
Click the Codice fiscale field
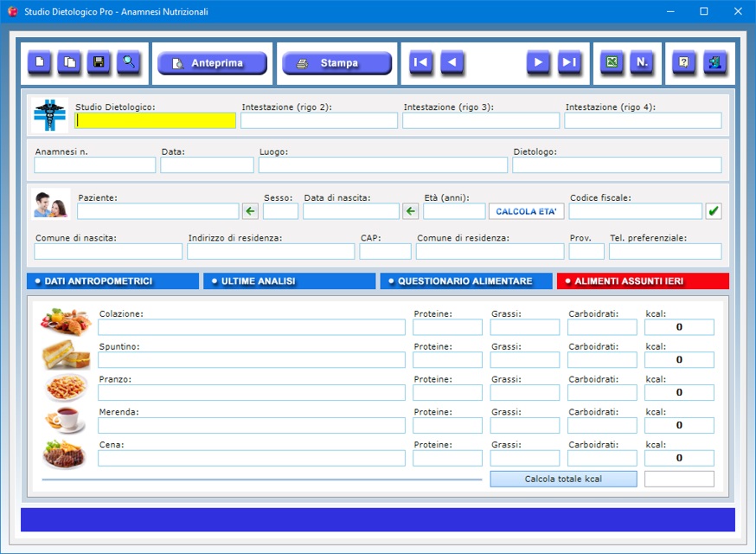click(x=636, y=211)
